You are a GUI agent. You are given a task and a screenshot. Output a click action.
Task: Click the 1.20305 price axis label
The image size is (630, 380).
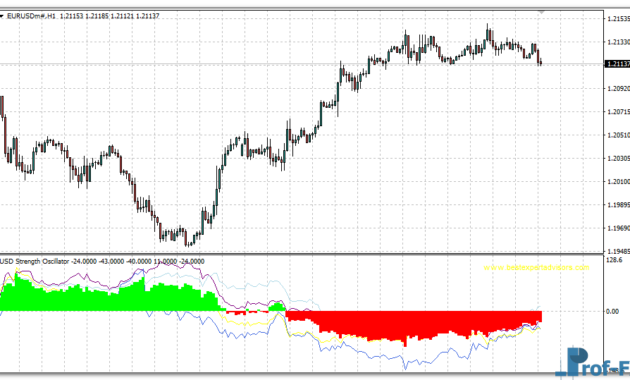(618, 158)
